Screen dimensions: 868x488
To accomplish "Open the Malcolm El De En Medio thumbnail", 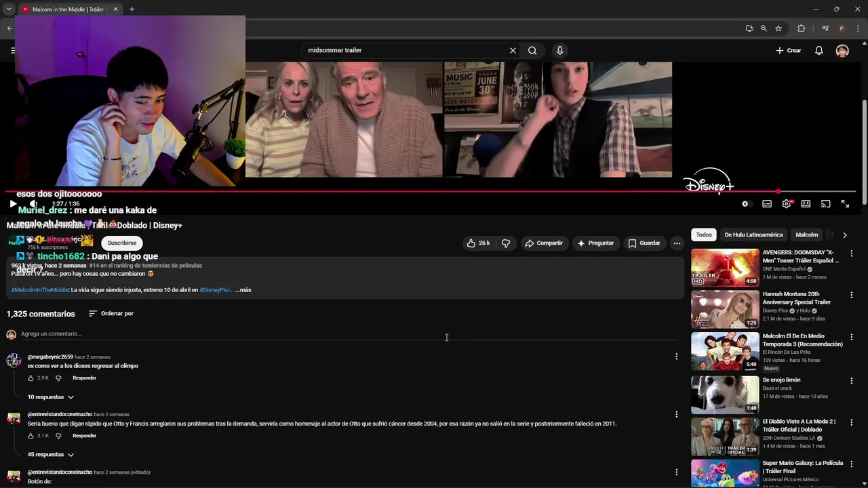I will click(x=725, y=351).
